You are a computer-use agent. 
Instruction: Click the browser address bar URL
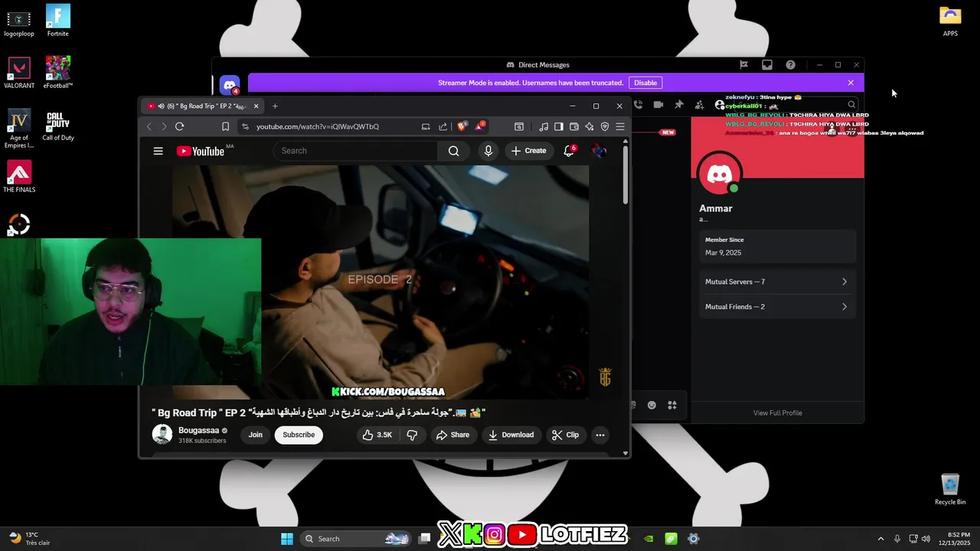pyautogui.click(x=318, y=126)
